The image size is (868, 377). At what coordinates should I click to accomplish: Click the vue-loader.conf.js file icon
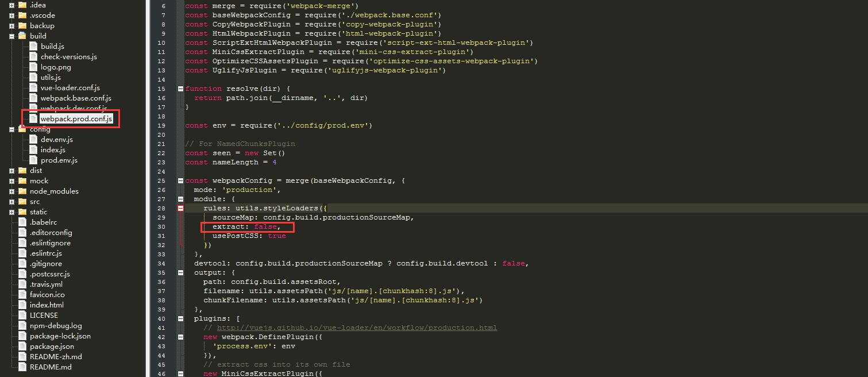click(x=33, y=87)
